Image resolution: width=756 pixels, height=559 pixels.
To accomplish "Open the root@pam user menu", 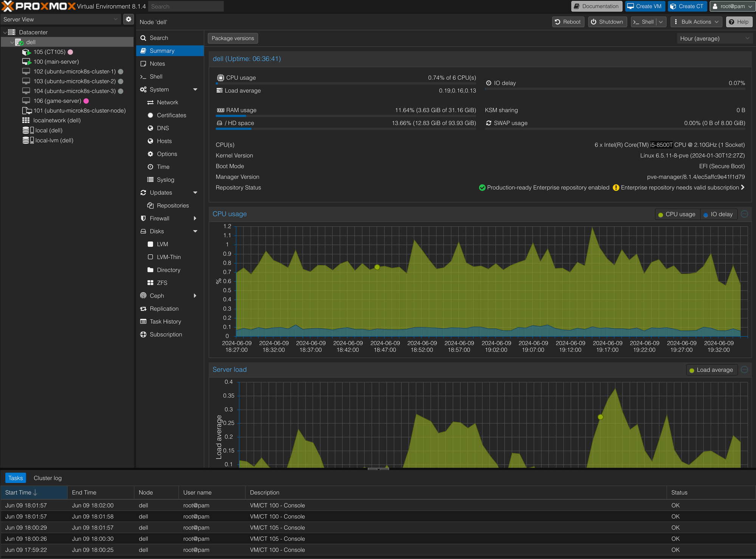I will pos(732,6).
